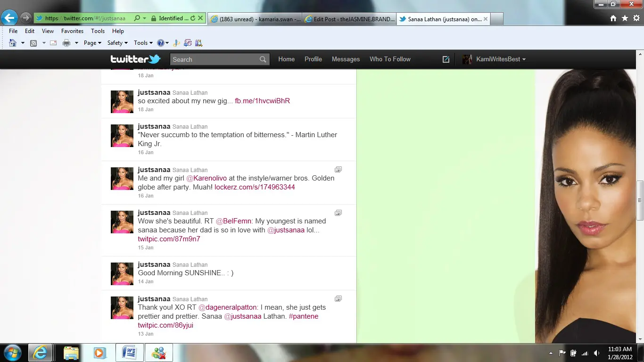The width and height of the screenshot is (644, 362).
Task: Open the View menu
Action: pos(48,31)
